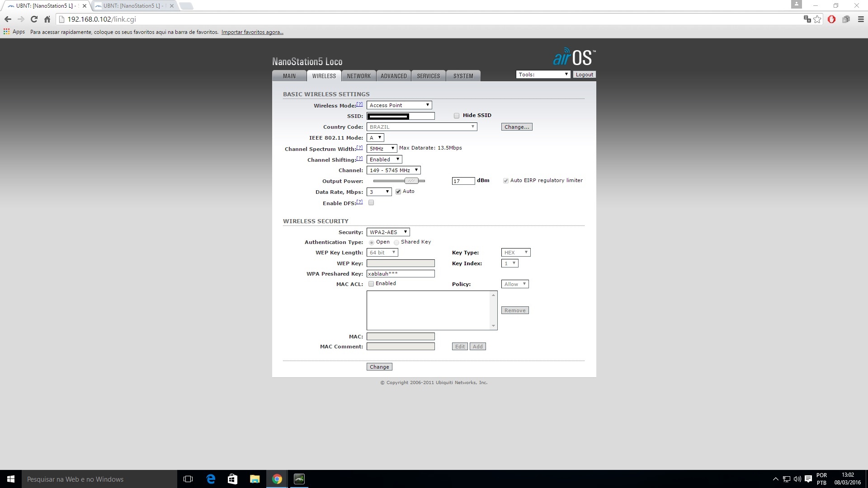The width and height of the screenshot is (868, 488).
Task: Toggle the Auto data rate checkbox
Action: (x=398, y=192)
